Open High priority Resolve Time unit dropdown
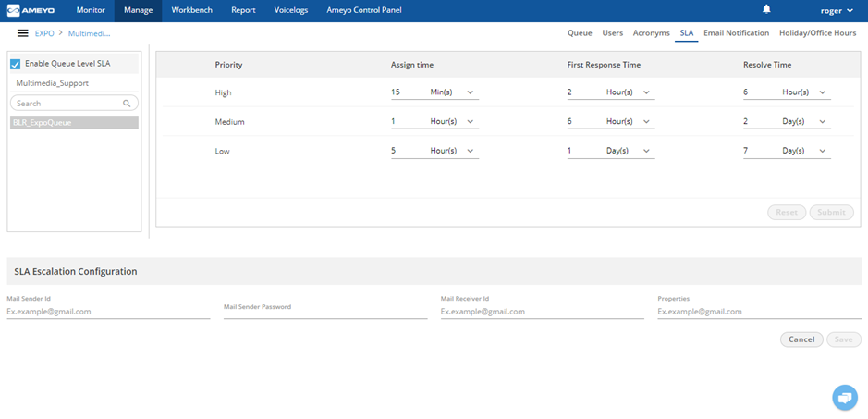This screenshot has height=419, width=868. 804,92
